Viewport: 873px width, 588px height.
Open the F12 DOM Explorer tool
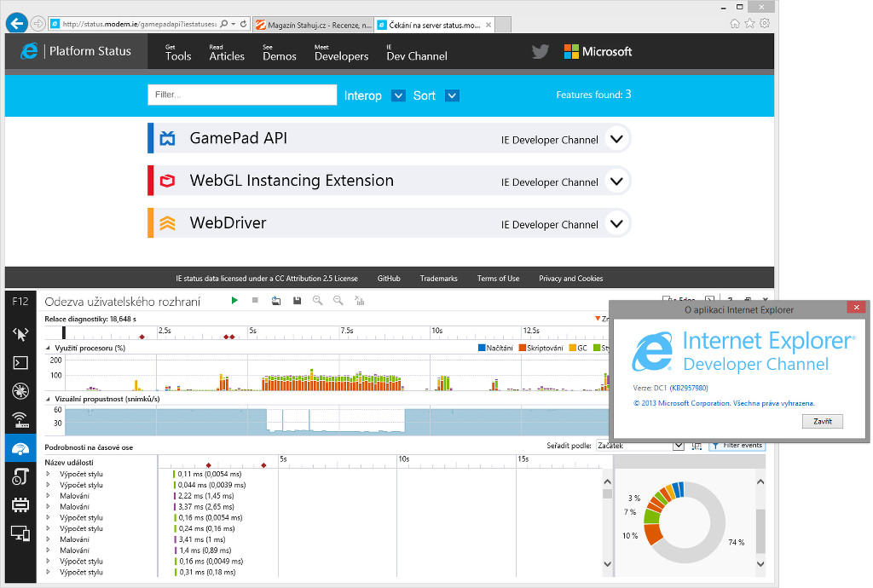(x=20, y=334)
